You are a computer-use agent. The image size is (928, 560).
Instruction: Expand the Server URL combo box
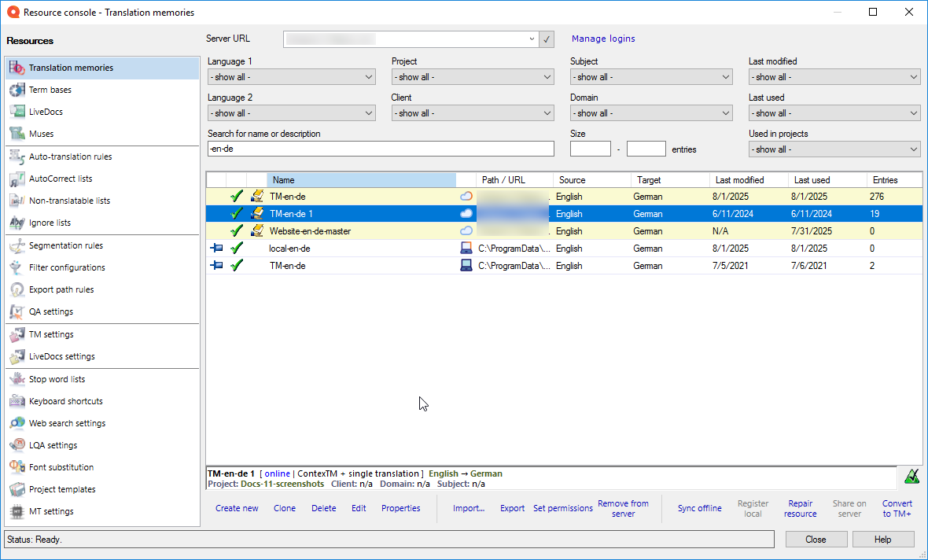pos(532,39)
